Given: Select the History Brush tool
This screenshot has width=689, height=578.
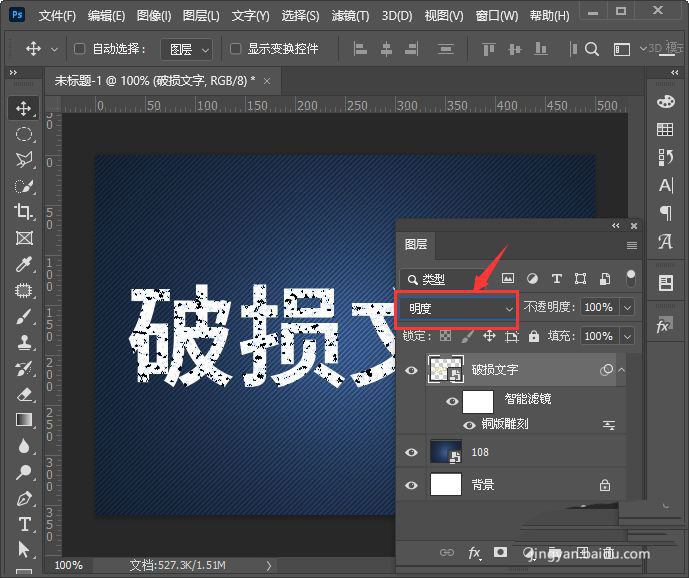Looking at the screenshot, I should 23,368.
